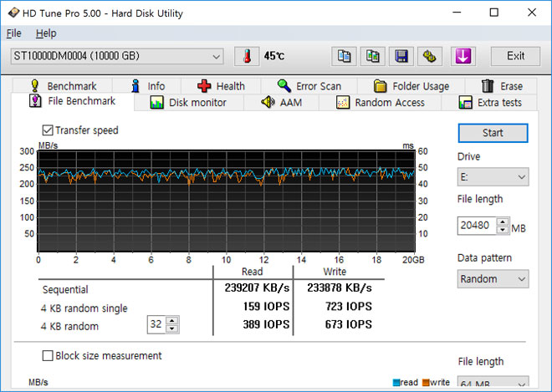552x392 pixels.
Task: Enable Block size measurement checkbox
Action: [48, 356]
